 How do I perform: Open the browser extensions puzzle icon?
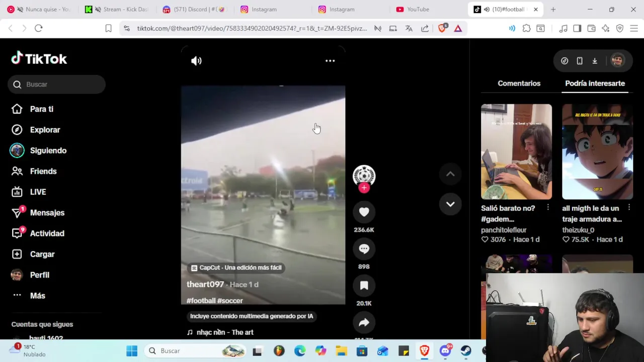click(526, 29)
